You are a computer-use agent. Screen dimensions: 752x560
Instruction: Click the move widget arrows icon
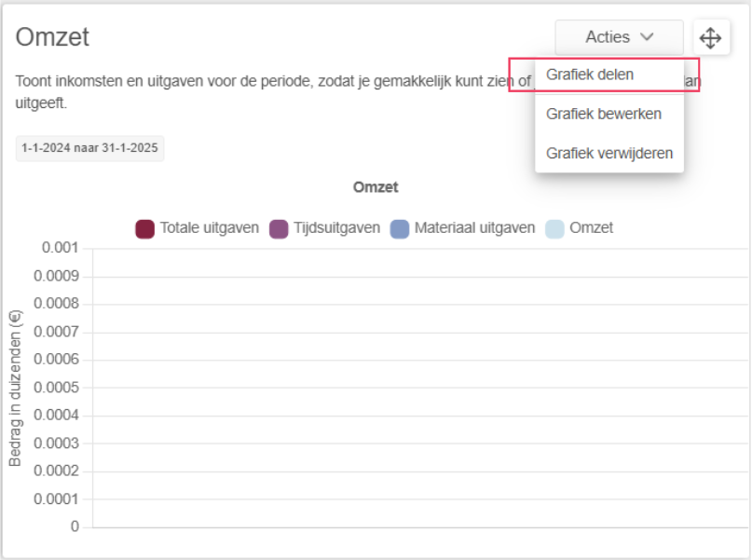point(710,38)
